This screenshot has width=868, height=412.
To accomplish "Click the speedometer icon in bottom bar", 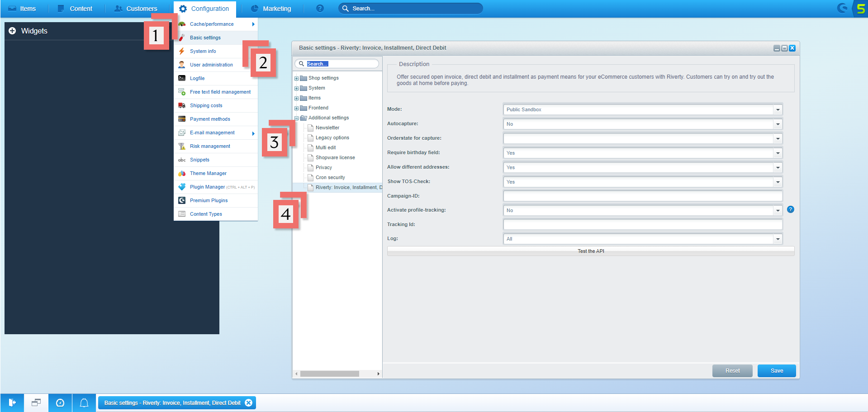I will coord(60,403).
